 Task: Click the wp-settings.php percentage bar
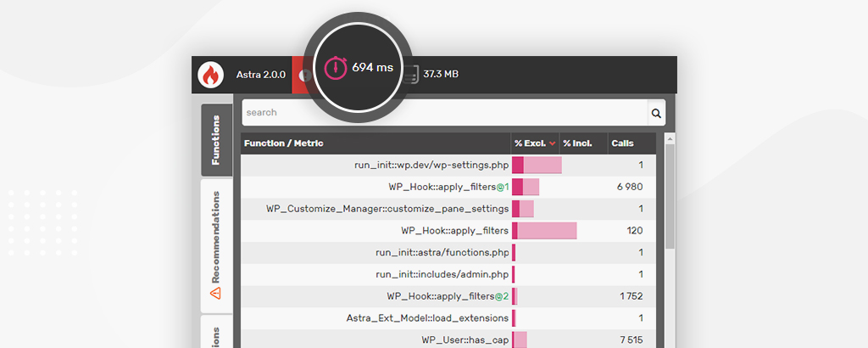537,166
